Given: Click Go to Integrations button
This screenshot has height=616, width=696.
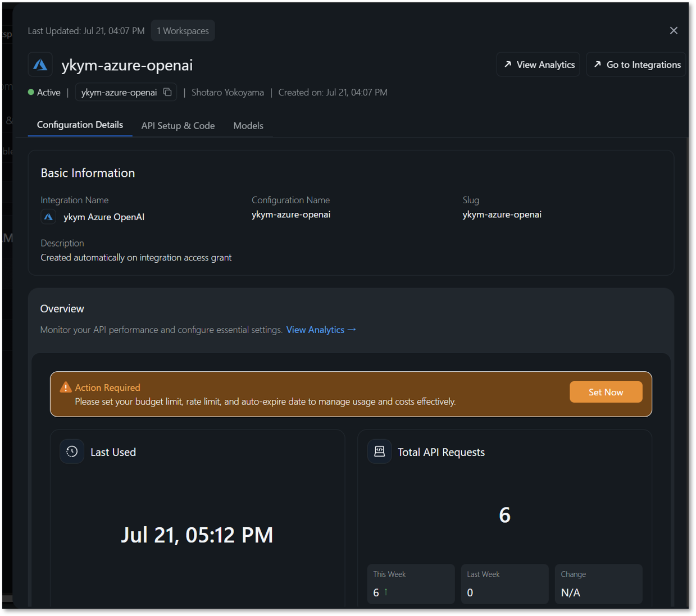Looking at the screenshot, I should pyautogui.click(x=636, y=65).
